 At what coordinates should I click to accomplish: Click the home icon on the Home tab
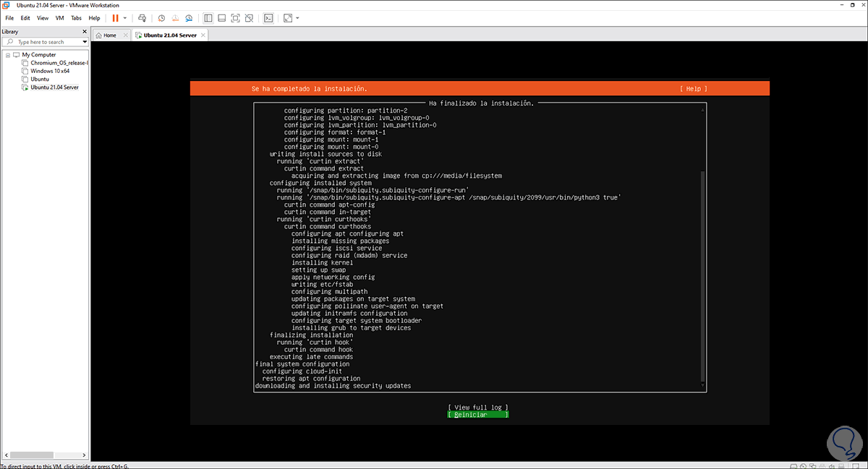[x=99, y=35]
